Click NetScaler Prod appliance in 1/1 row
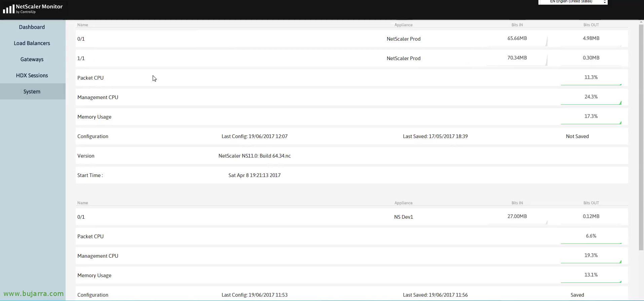 click(x=404, y=58)
